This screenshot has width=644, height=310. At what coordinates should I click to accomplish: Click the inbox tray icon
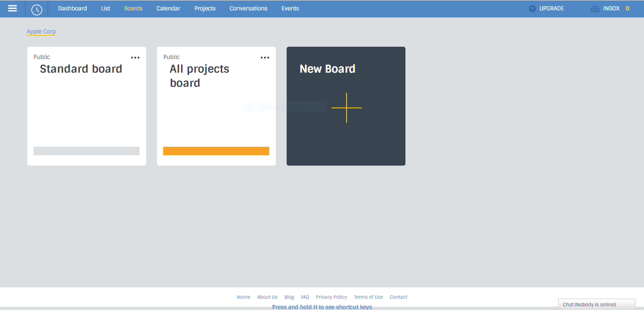pos(595,8)
